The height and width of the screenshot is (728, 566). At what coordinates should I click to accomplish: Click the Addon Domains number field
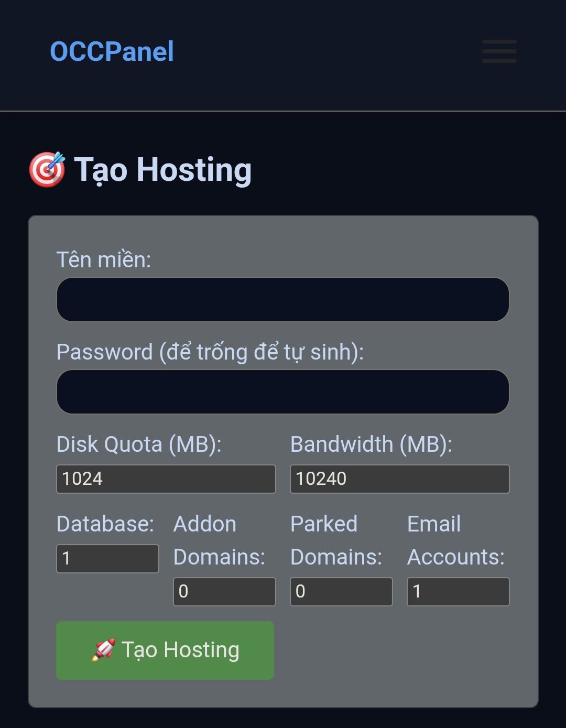pyautogui.click(x=224, y=591)
